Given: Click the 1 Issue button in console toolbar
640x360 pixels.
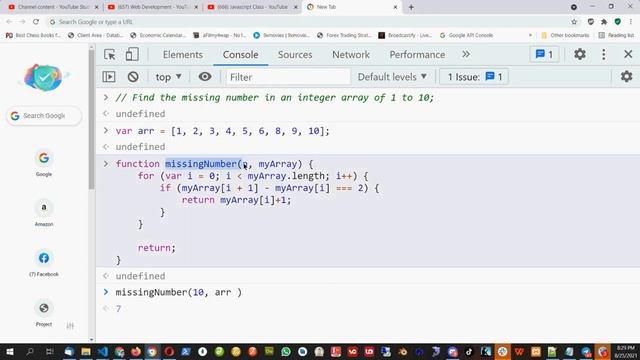Looking at the screenshot, I should (474, 77).
